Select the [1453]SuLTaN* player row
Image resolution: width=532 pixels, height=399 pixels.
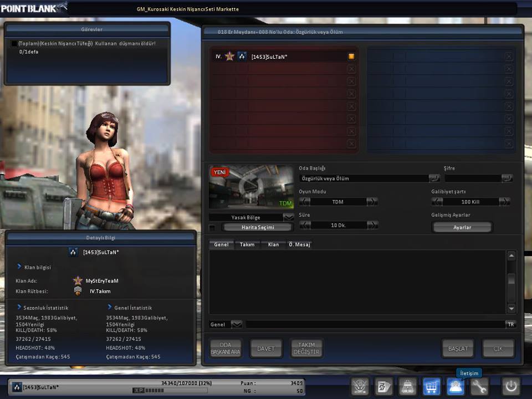click(x=284, y=57)
